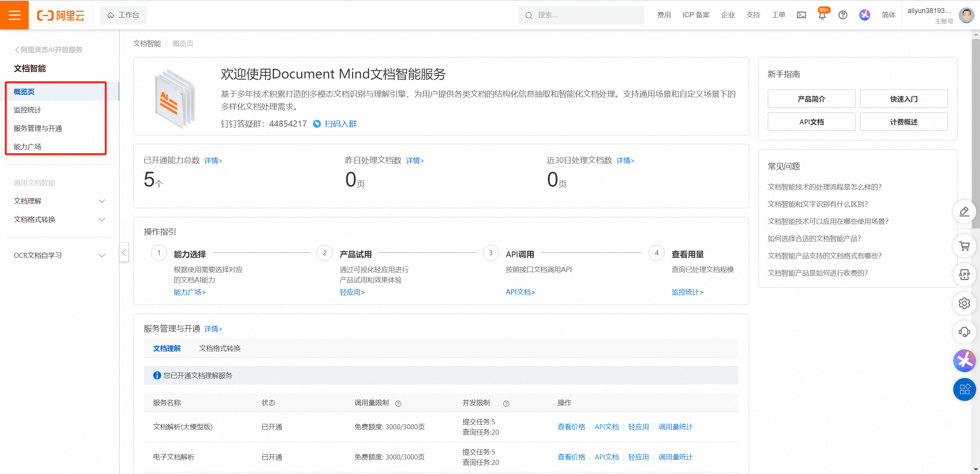Switch to the 文档格式转换 tab

coord(220,348)
